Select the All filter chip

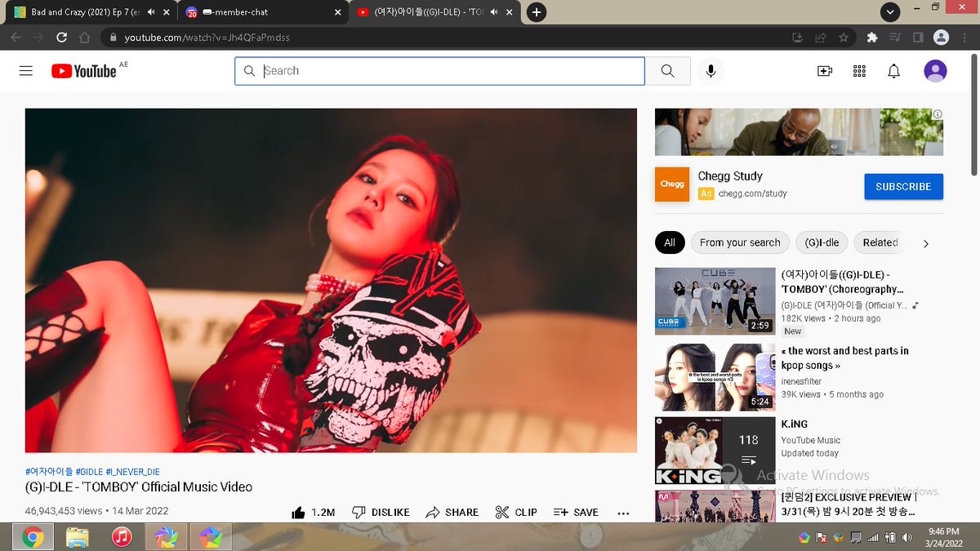(x=670, y=242)
